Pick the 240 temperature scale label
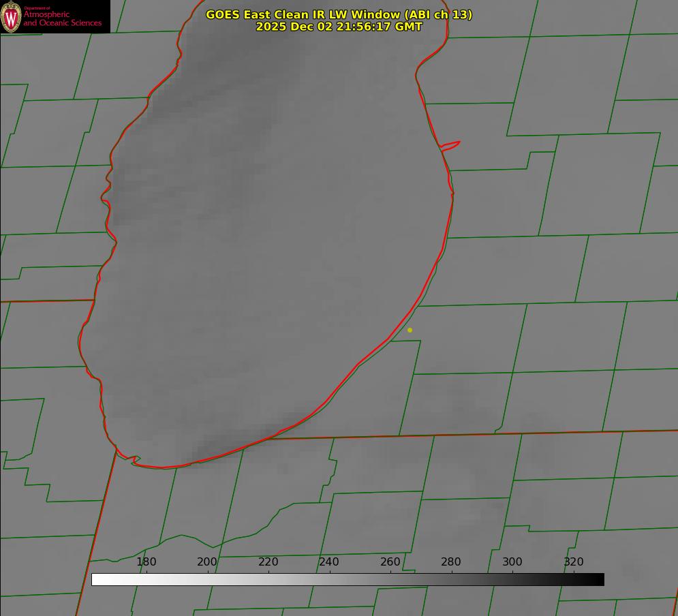678x616 pixels. [329, 561]
